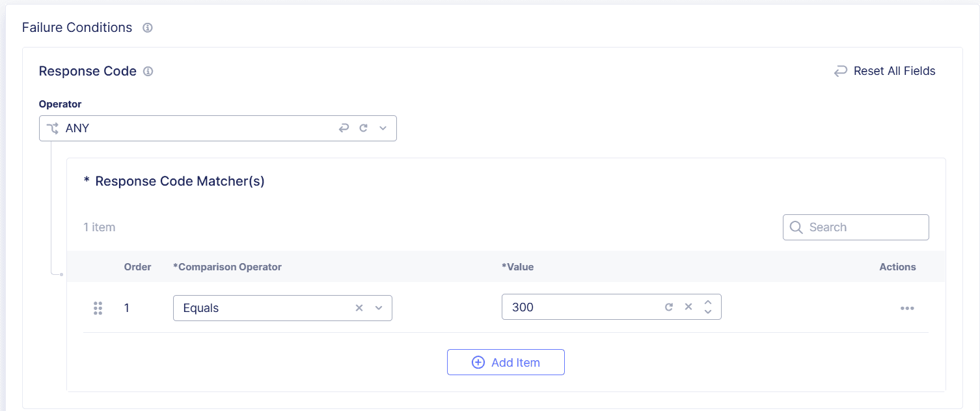Click the undo arrow in the Operator field
This screenshot has width=980, height=411.
[x=344, y=128]
